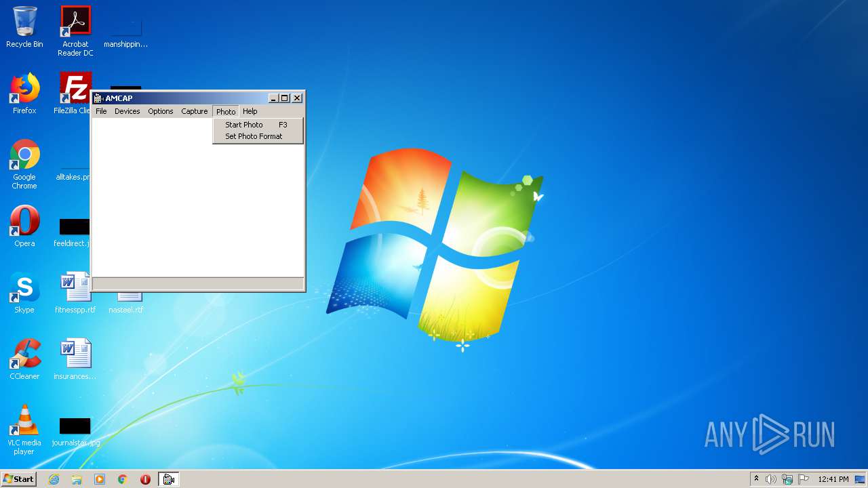Close the AMCAP window

pos(297,98)
